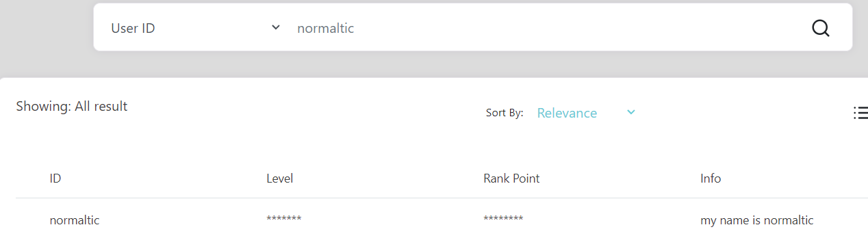Viewport: 868px width, 251px height.
Task: Switch to list view layout icon
Action: pyautogui.click(x=860, y=113)
